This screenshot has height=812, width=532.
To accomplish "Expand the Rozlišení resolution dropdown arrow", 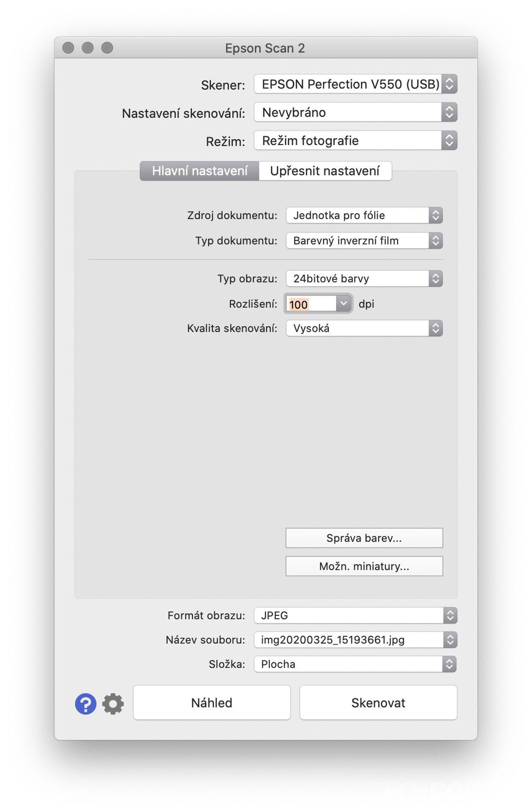I will pos(344,303).
